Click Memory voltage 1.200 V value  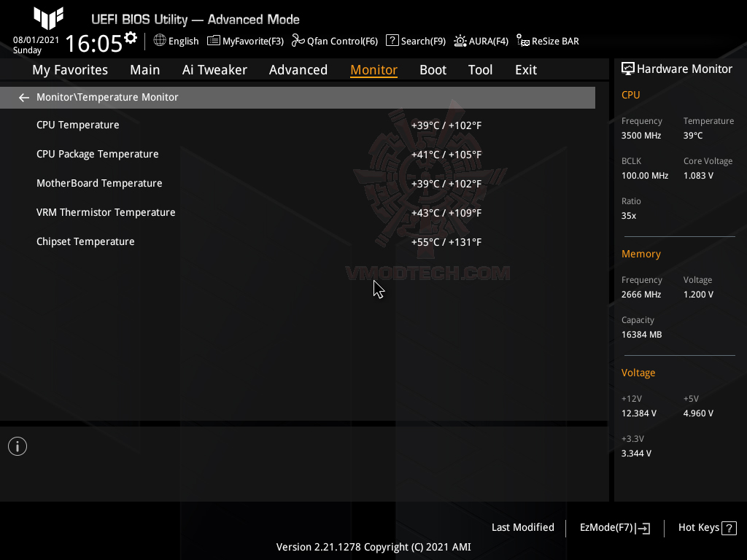click(x=698, y=295)
